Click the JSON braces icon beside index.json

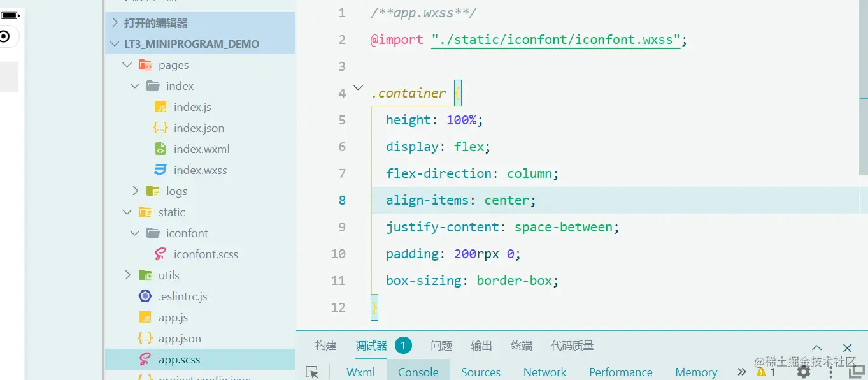160,128
